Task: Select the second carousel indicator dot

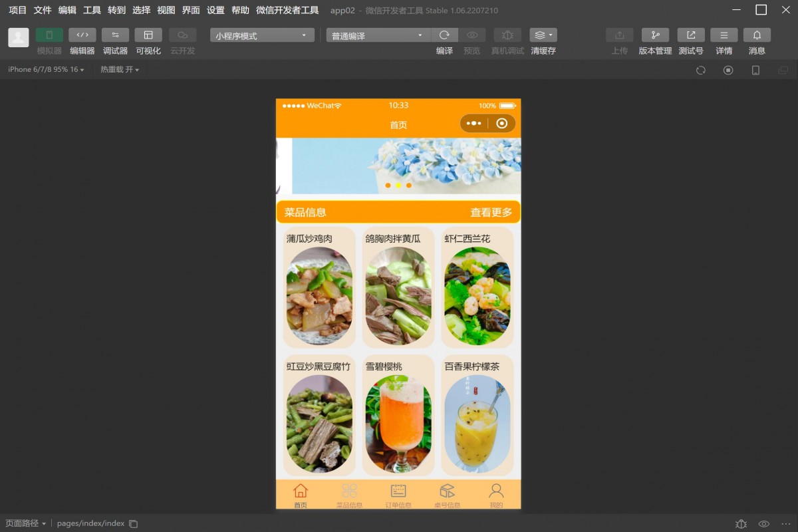Action: pos(398,186)
